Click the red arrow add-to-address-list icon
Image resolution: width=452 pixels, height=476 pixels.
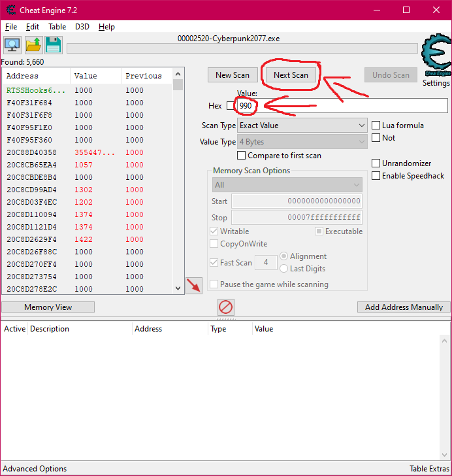194,286
